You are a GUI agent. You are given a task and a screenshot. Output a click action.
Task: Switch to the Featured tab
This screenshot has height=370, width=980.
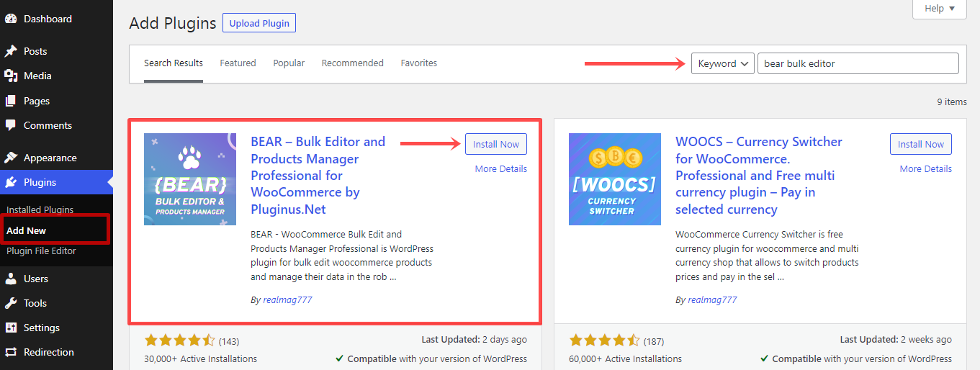238,63
